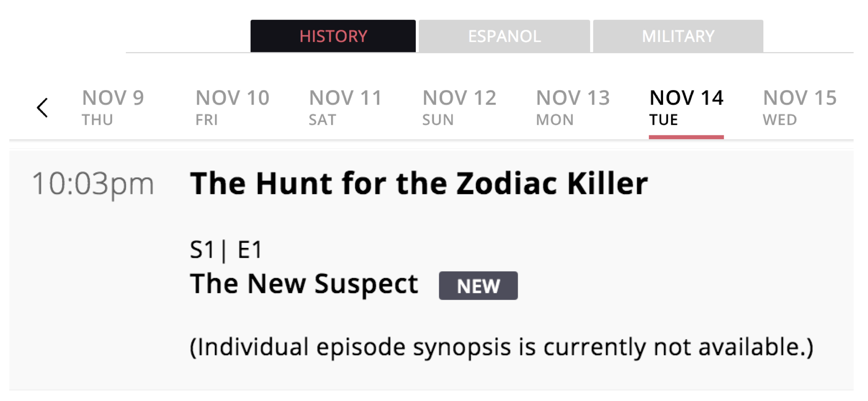Switch to the HISTORY channel tab
Viewport: 868px width, 401px height.
(x=333, y=36)
